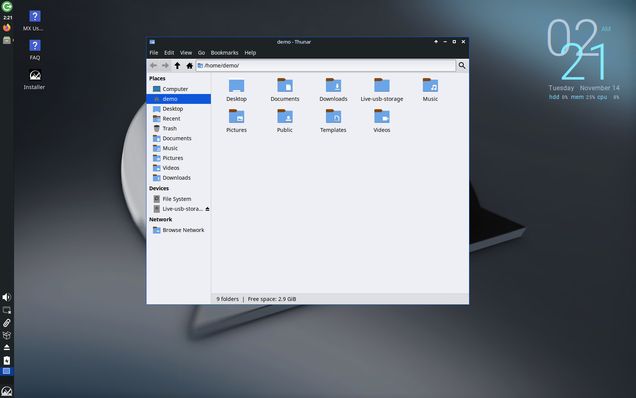Viewport: 636px width, 398px height.
Task: Open the FAQ desktop shortcut
Action: pos(34,49)
